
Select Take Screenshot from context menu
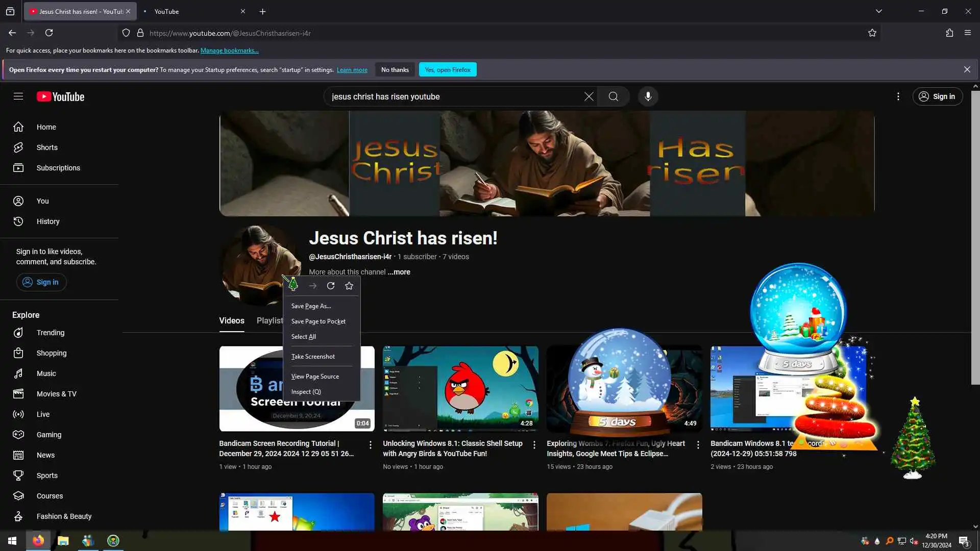[x=313, y=357]
